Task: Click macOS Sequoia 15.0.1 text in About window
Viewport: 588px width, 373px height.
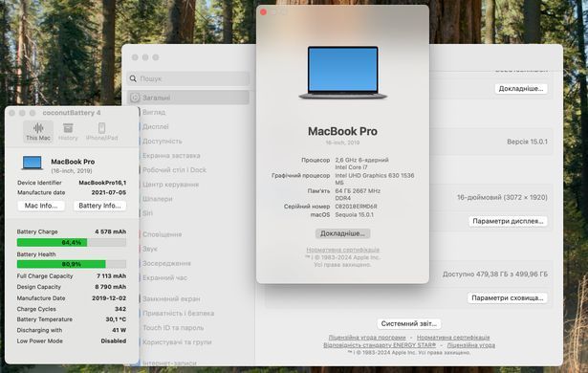Action: point(354,214)
